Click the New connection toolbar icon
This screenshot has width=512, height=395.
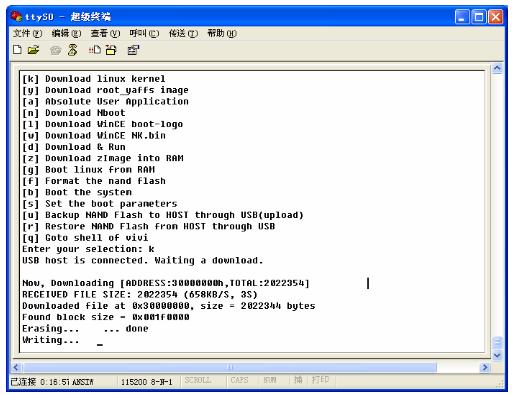click(x=17, y=50)
